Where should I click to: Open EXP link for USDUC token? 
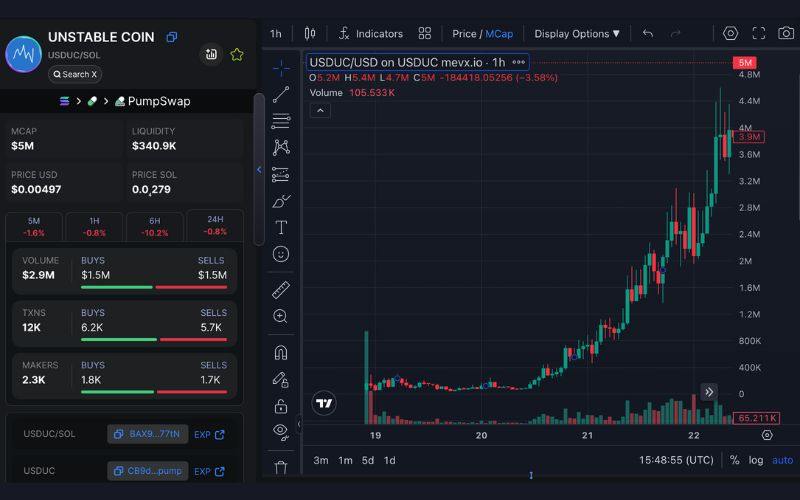coord(209,471)
